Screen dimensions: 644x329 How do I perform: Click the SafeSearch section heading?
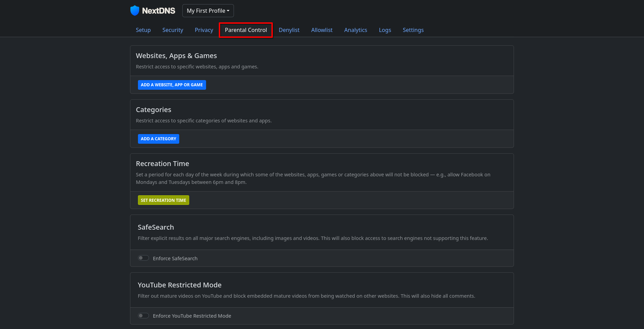[156, 227]
